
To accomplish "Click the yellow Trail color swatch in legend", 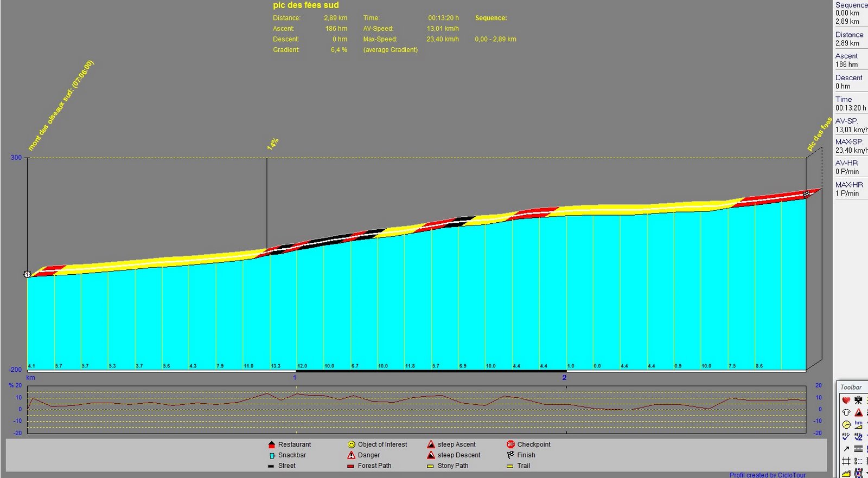I will click(x=510, y=466).
